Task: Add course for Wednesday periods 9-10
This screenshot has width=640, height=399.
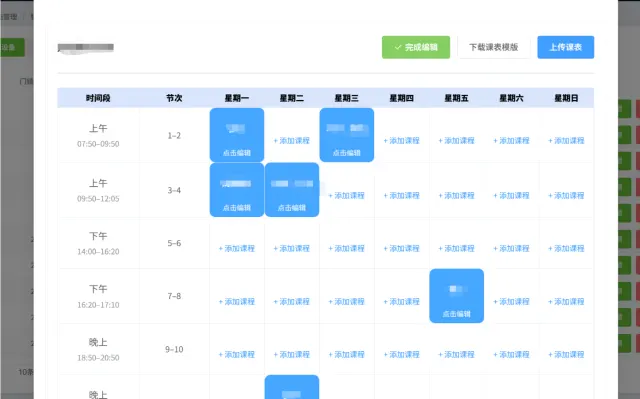Action: [347, 355]
